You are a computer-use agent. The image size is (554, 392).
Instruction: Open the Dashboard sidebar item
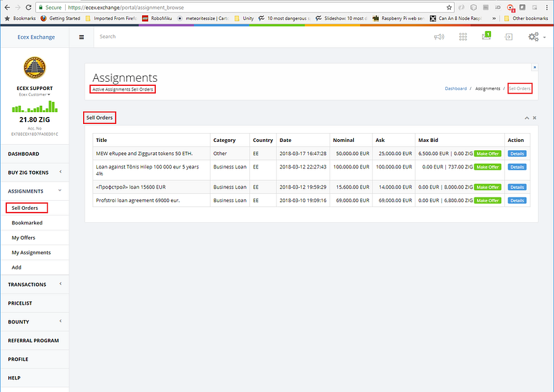(35, 154)
